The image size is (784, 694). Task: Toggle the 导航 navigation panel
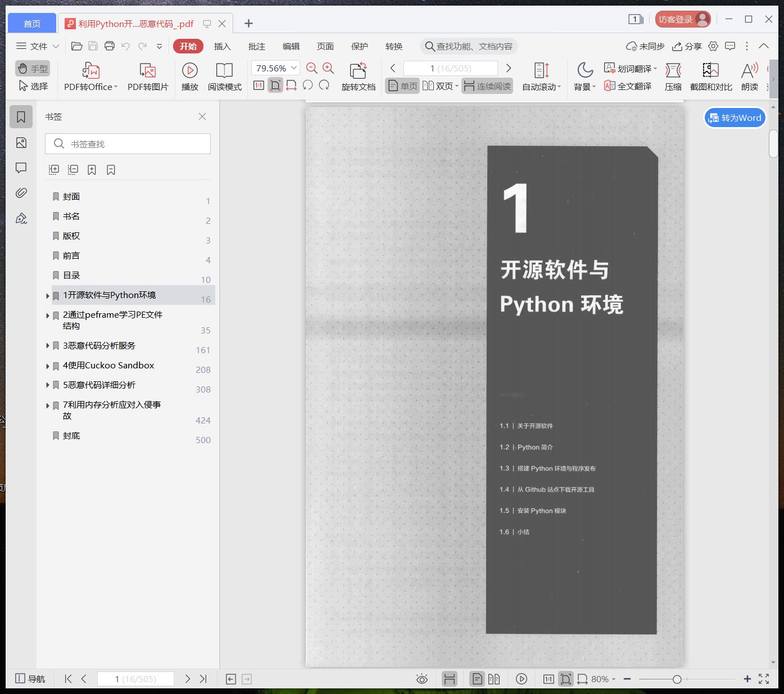(x=30, y=679)
